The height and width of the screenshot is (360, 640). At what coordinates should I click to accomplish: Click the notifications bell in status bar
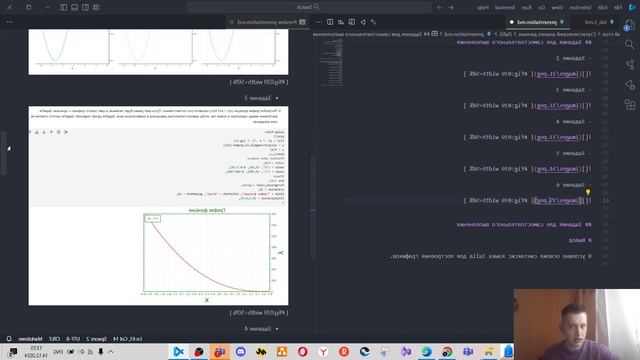coord(9,339)
